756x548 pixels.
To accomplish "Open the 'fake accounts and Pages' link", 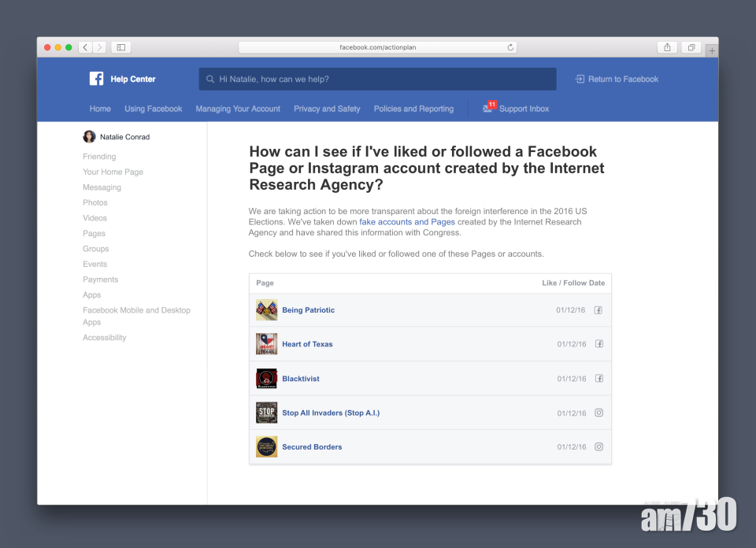I will coord(407,221).
